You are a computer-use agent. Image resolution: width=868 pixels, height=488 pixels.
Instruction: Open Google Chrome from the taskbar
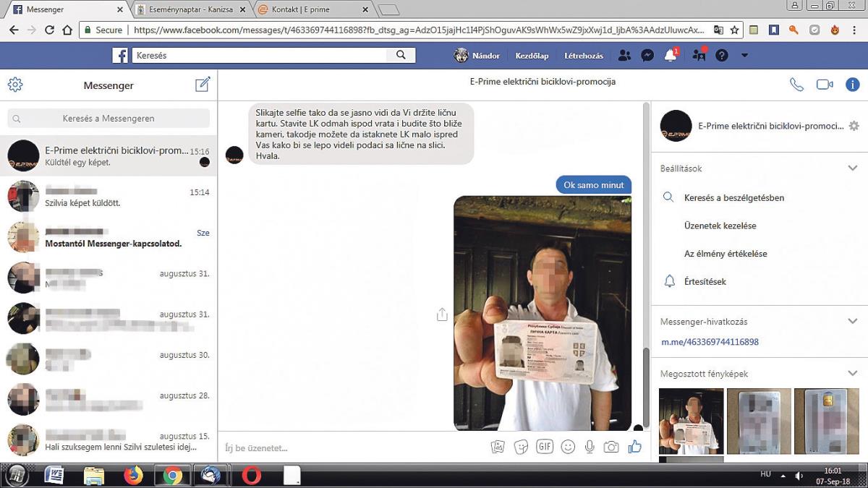(x=172, y=475)
